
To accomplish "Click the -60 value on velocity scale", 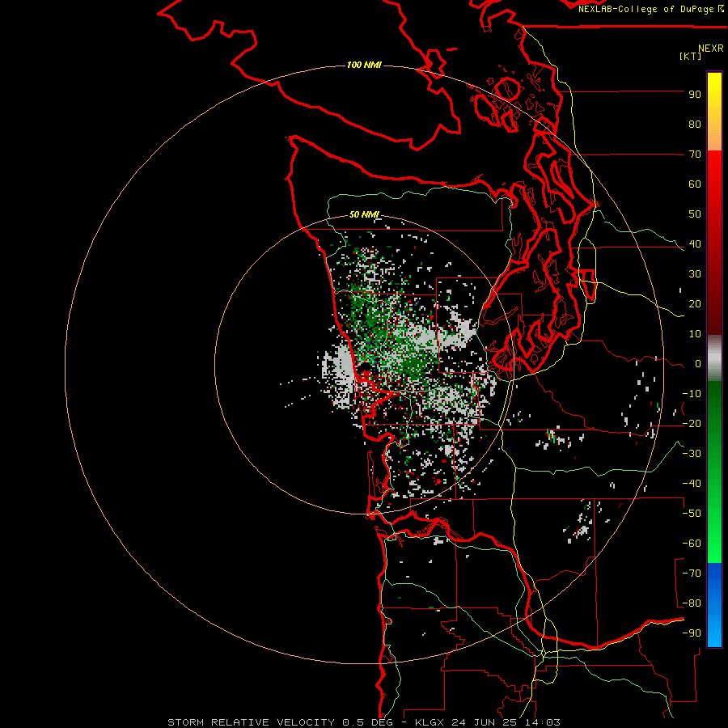I will pyautogui.click(x=692, y=544).
